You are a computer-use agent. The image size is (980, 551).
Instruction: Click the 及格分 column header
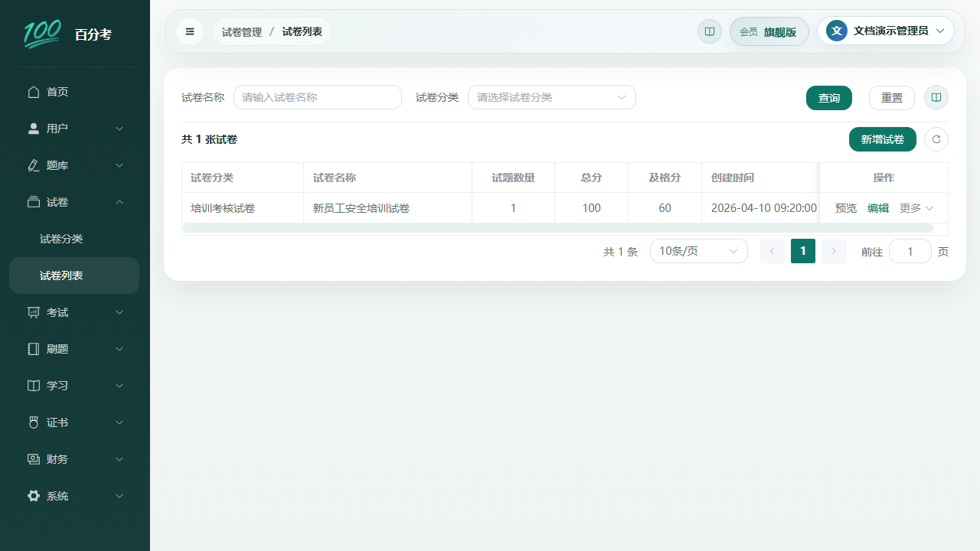[665, 178]
